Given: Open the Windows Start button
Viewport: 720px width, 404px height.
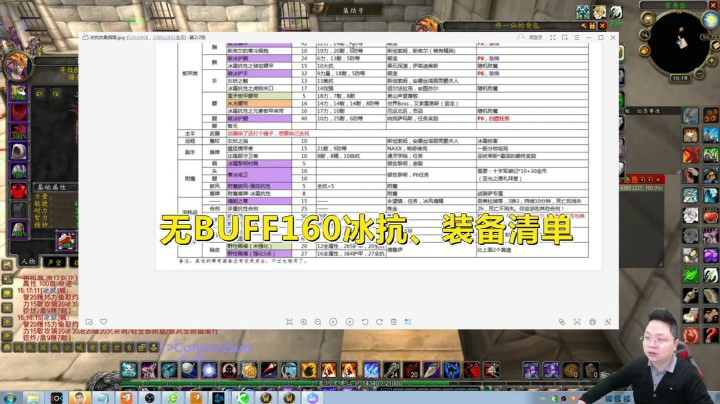Looking at the screenshot, I should click(x=9, y=398).
